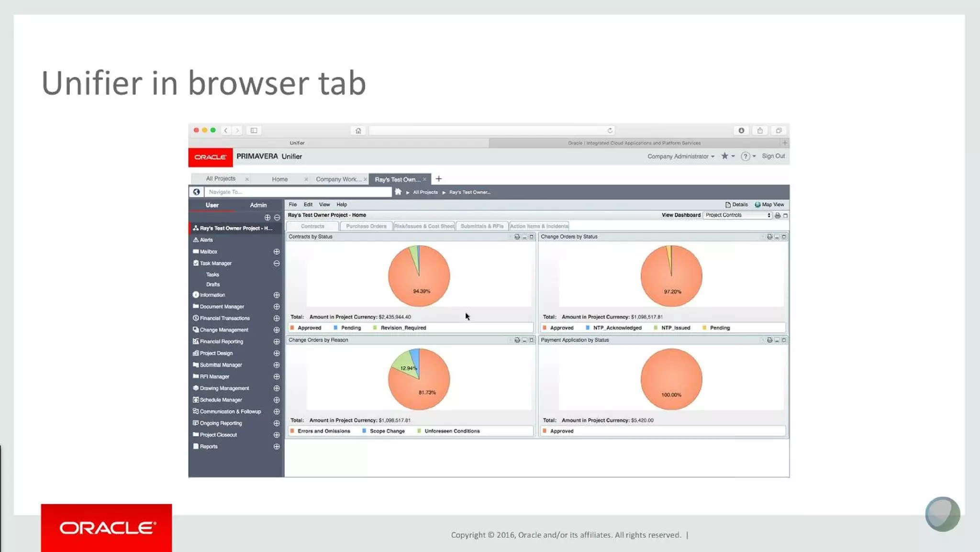Collapse the Task Manager node
Viewport: 980px width, 552px height.
[277, 263]
